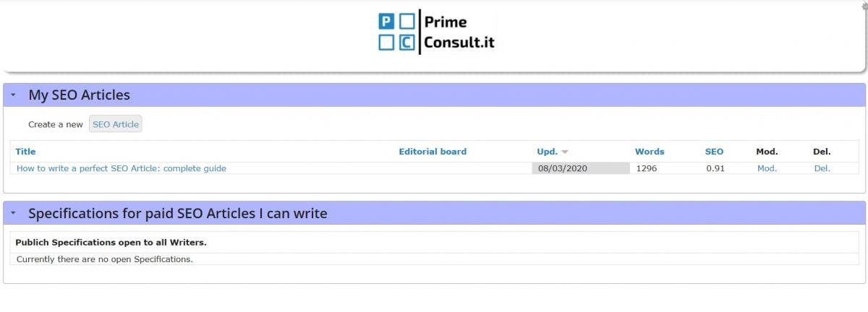Sort articles by Title column
Screen dimensions: 868x312
click(x=25, y=152)
